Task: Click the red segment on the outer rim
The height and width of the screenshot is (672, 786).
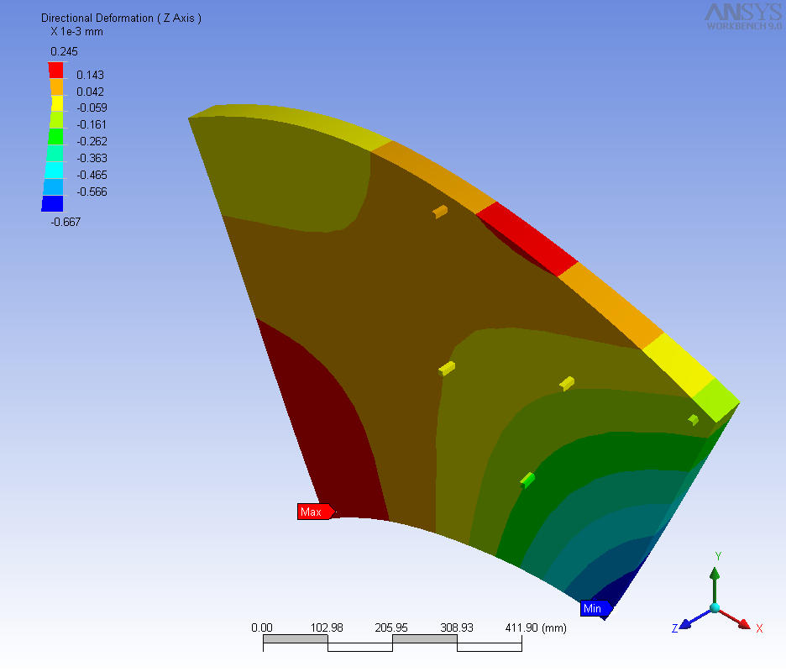Action: pyautogui.click(x=527, y=239)
